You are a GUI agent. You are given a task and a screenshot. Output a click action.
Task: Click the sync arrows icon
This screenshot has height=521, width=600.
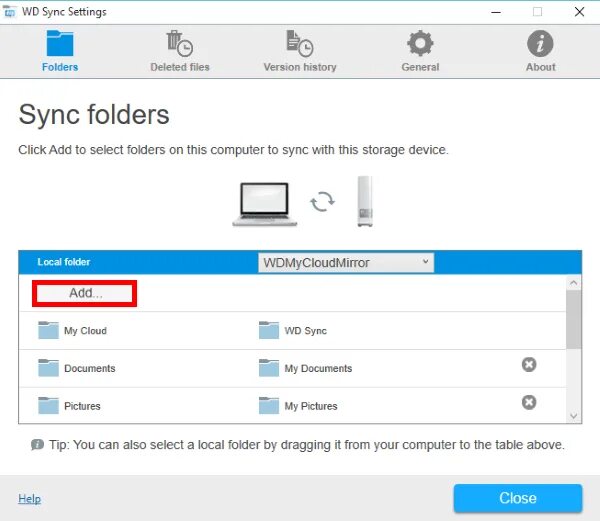click(322, 202)
